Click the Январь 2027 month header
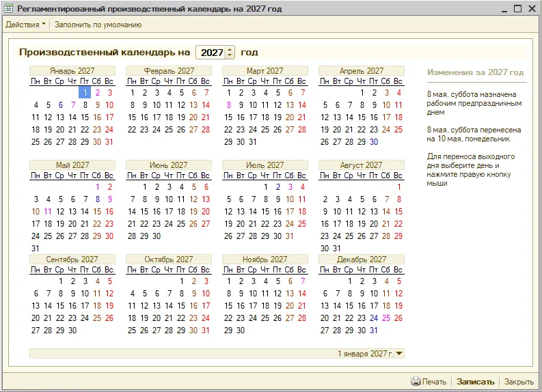542x392 pixels. pyautogui.click(x=72, y=71)
